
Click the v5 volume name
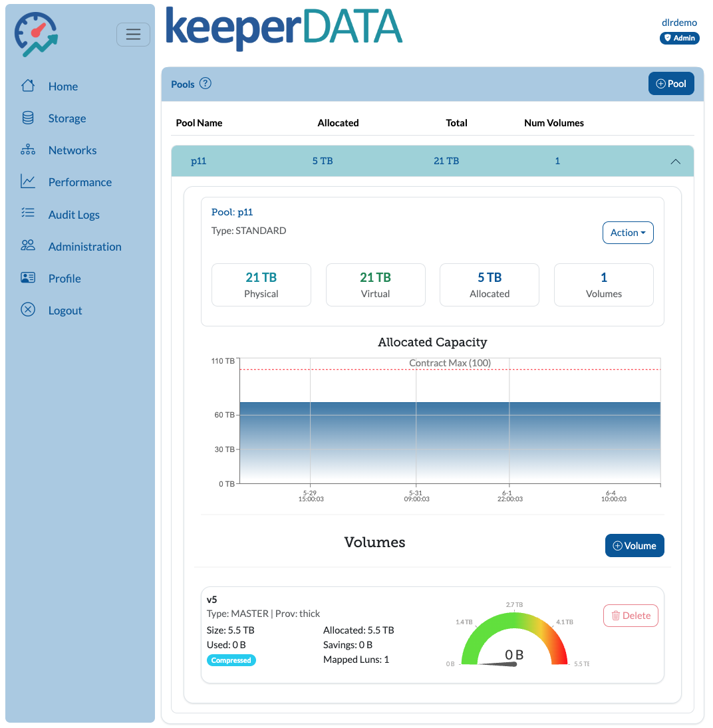[212, 600]
